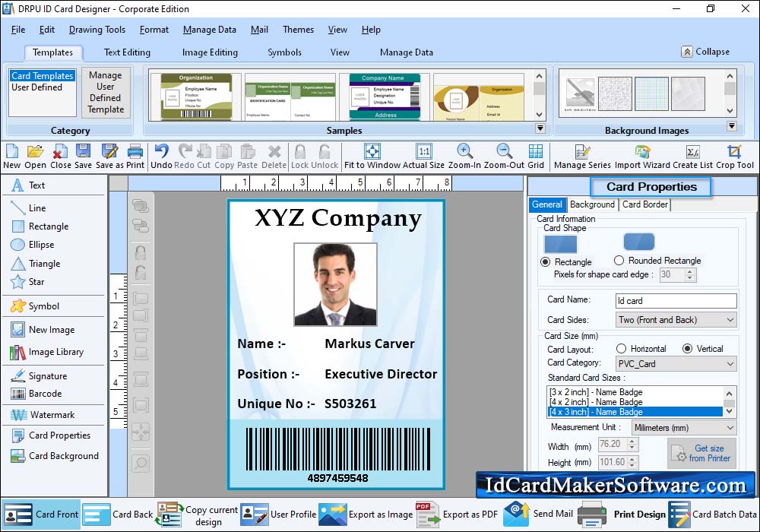
Task: Click the Export as Image button
Action: 366,515
